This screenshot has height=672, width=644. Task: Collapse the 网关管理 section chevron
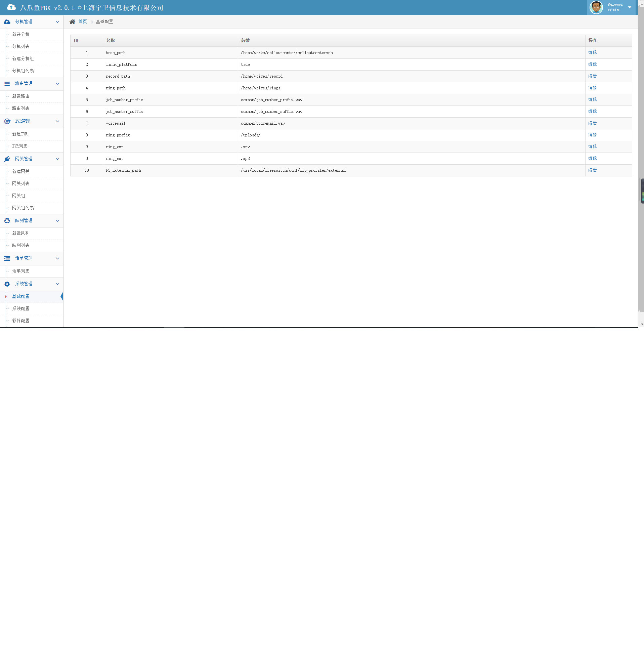pos(57,159)
